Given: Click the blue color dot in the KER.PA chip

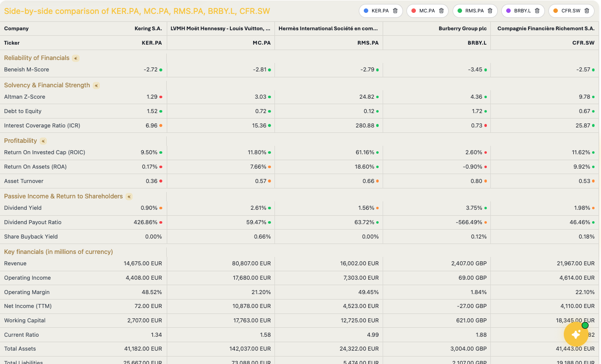Looking at the screenshot, I should (366, 10).
